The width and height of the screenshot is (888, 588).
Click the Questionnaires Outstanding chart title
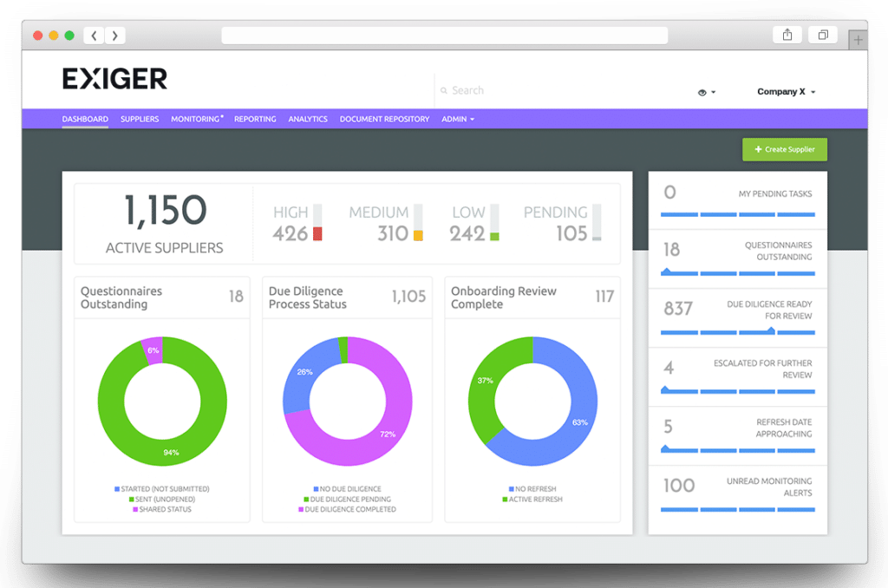(121, 297)
